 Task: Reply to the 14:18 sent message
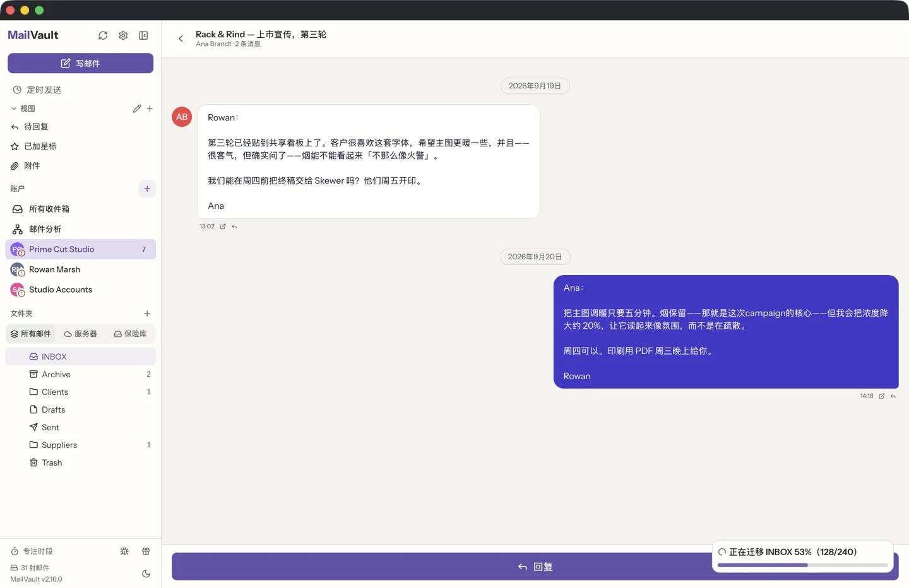point(893,396)
